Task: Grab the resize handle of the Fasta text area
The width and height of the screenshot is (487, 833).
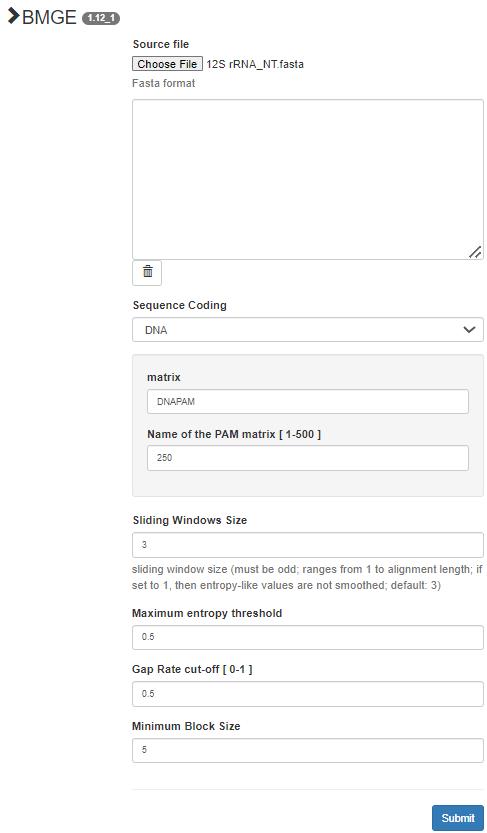Action: coord(475,253)
